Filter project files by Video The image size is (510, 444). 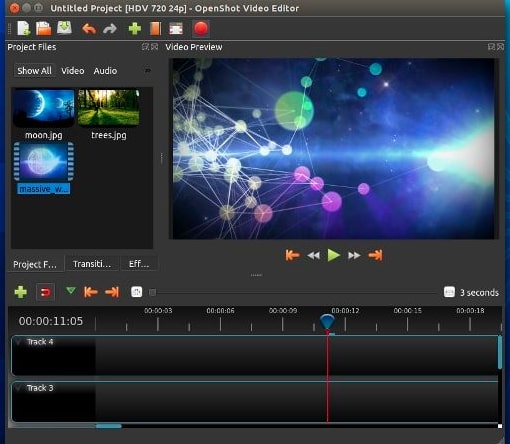[x=73, y=71]
